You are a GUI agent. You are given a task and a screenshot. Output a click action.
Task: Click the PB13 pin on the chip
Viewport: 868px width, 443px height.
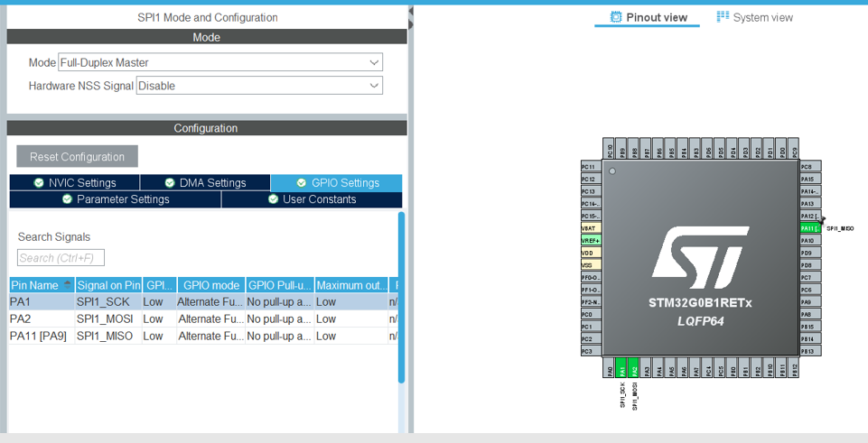pos(810,351)
